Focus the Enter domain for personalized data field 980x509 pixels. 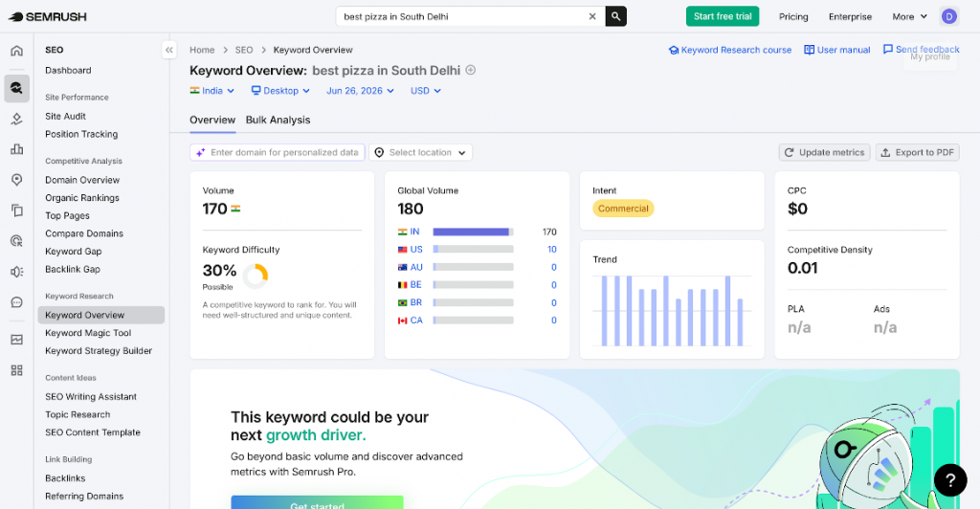[x=278, y=152]
